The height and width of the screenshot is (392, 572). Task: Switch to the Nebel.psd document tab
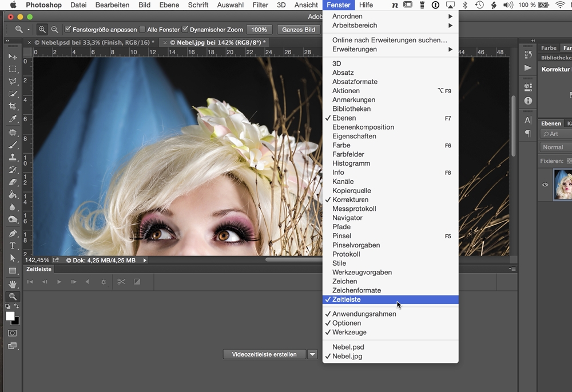(94, 42)
